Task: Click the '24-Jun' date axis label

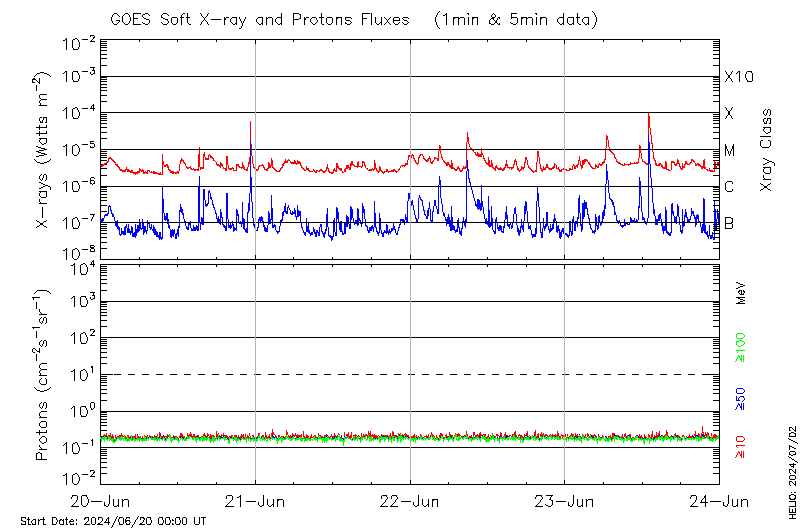Action: coord(719,501)
